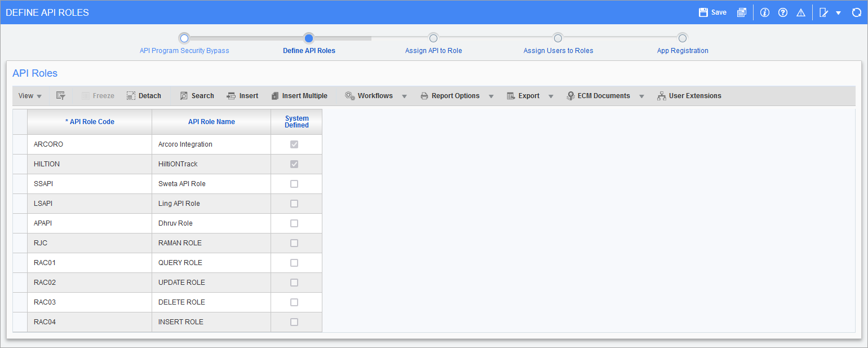The width and height of the screenshot is (868, 348).
Task: Click the Sweta API Role name cell
Action: coord(211,184)
